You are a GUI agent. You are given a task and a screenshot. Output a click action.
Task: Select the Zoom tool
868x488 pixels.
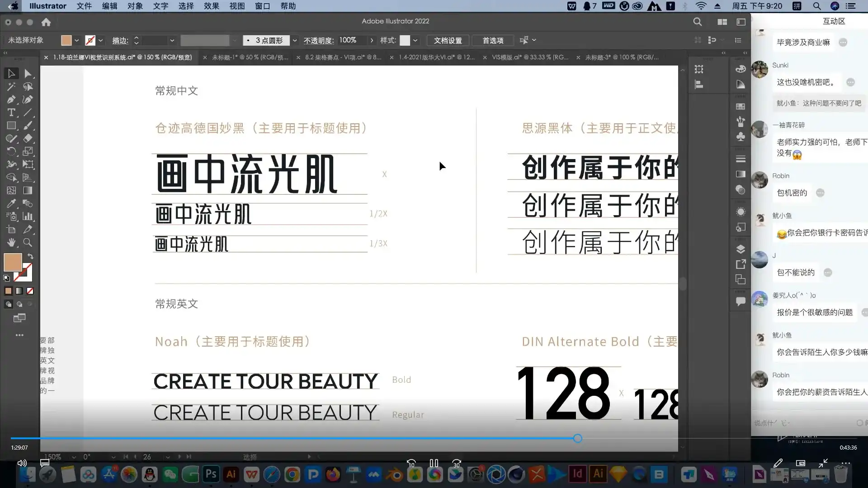28,243
